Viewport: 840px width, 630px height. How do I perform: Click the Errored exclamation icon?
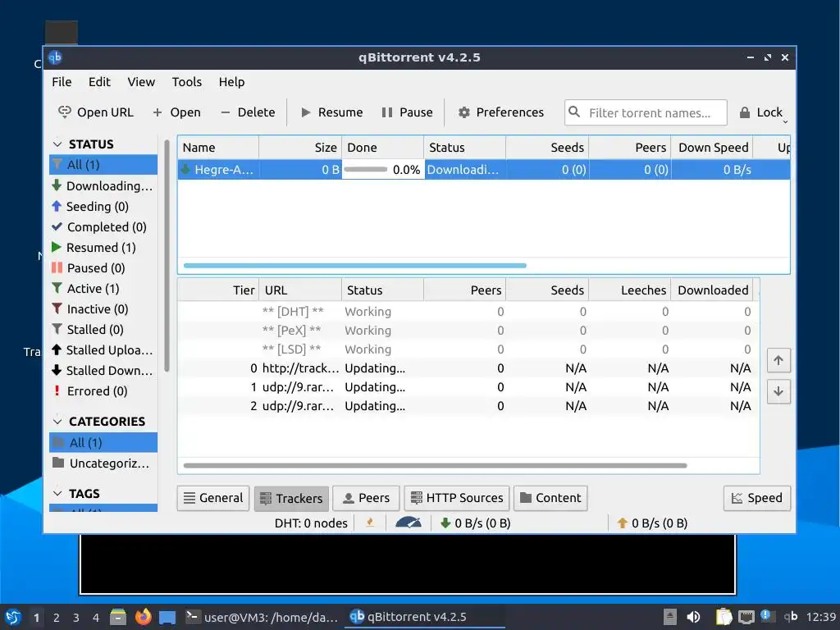click(57, 390)
